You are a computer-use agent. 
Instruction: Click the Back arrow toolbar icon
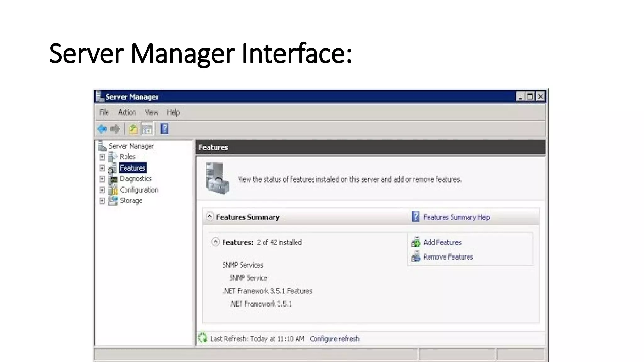coord(102,129)
